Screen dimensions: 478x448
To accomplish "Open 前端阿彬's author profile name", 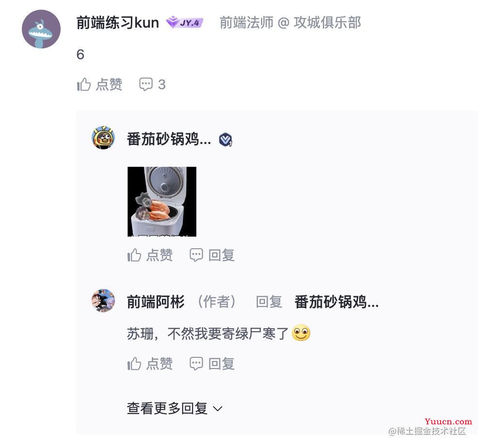I will click(156, 302).
